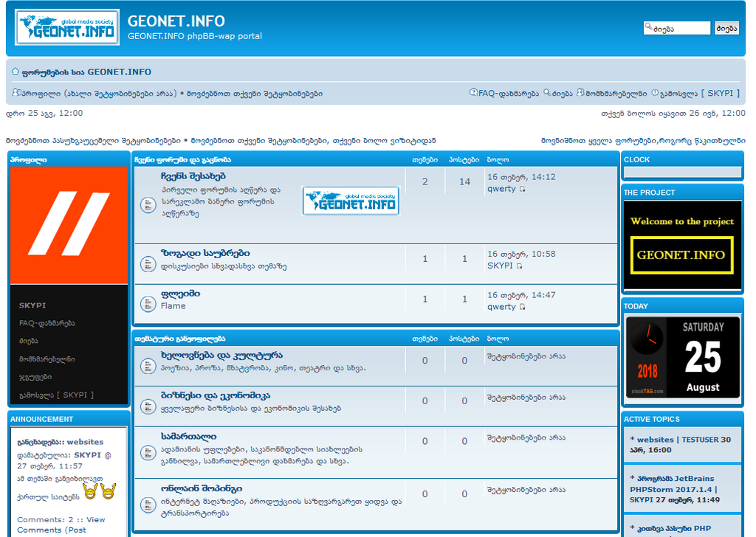Open qwerty profile in ფლეიმი row
This screenshot has width=756, height=537.
[501, 306]
